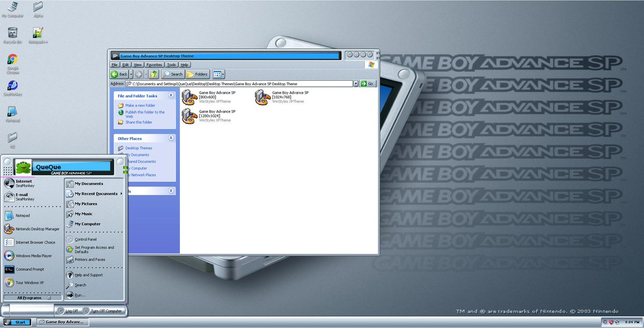Launch the Notepad++ desktop shortcut
This screenshot has height=328, width=644.
tap(38, 34)
